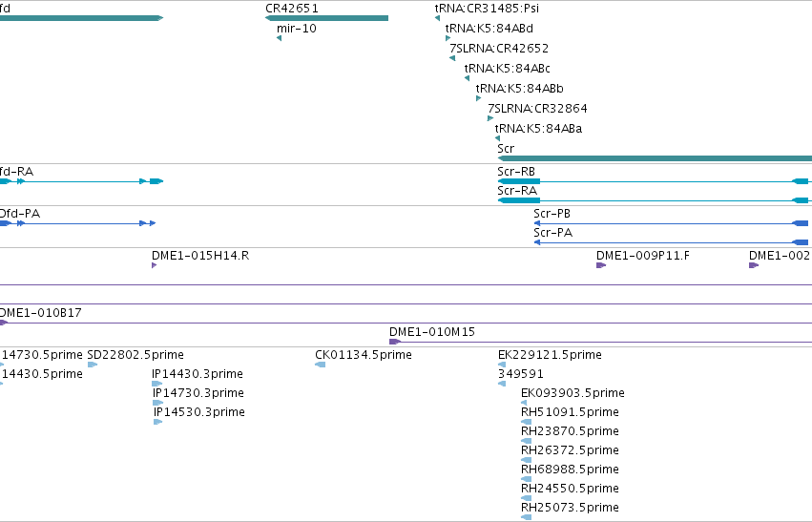Select the 7SLRNA:CR42652 feature label
Screen dimensions: 812x522
click(x=499, y=49)
